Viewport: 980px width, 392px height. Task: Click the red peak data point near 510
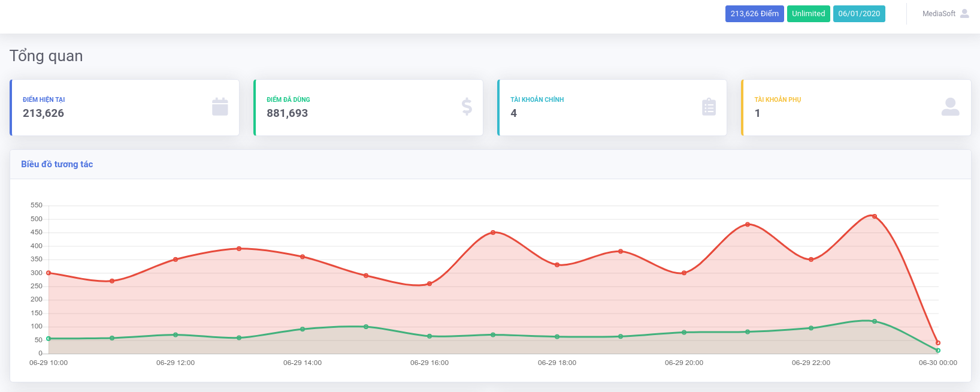(875, 216)
